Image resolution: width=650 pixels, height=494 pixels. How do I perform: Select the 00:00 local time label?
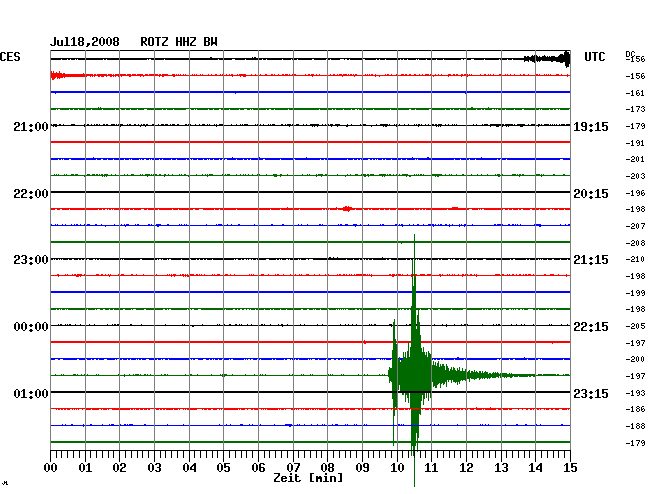pyautogui.click(x=31, y=327)
